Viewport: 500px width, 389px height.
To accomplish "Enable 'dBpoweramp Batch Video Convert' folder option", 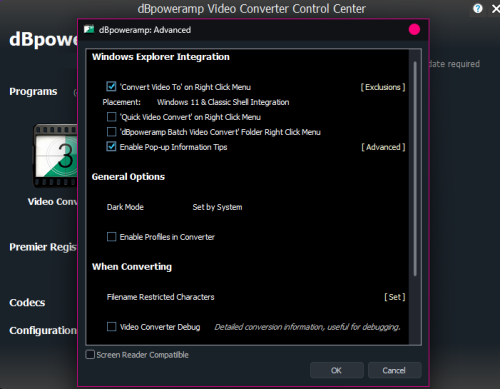I will (x=111, y=132).
